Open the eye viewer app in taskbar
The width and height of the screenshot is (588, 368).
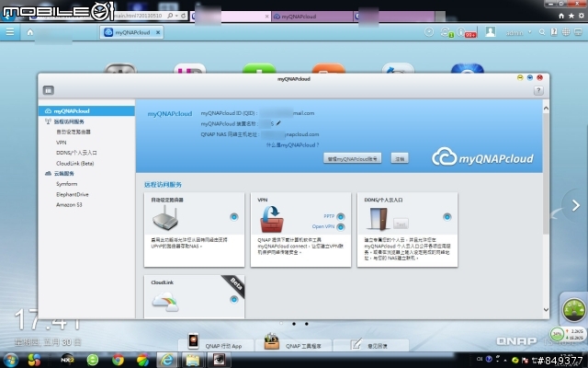tap(219, 360)
